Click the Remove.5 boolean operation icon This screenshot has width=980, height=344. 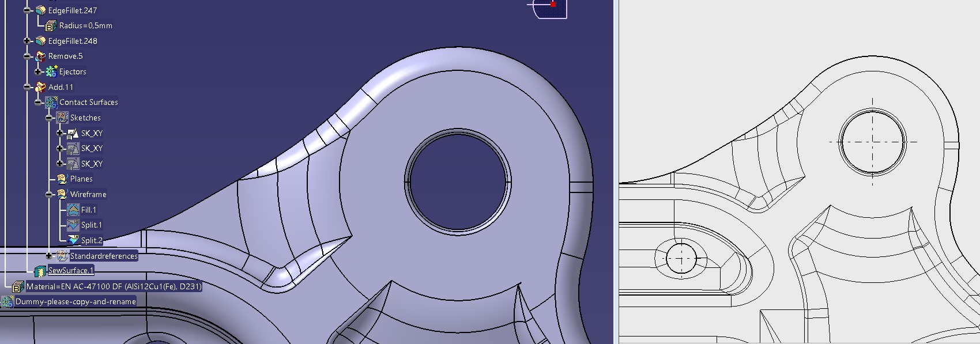click(40, 56)
